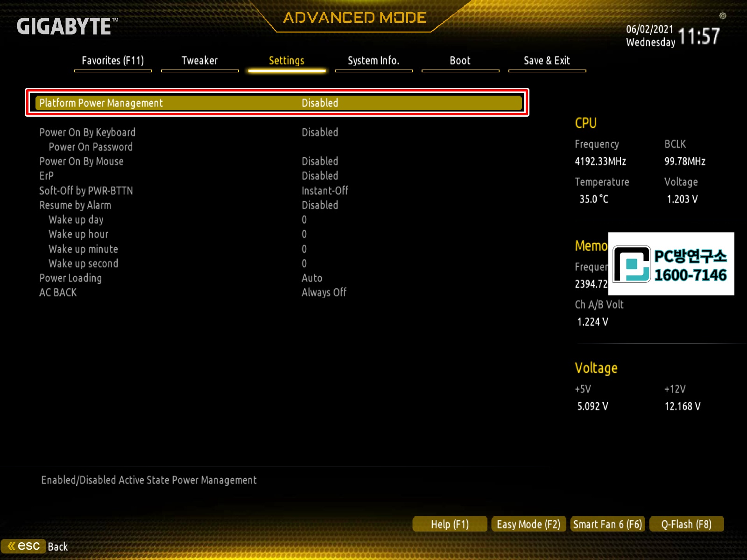747x560 pixels.
Task: Select Soft-Off by PWR-BTTN option
Action: click(86, 191)
